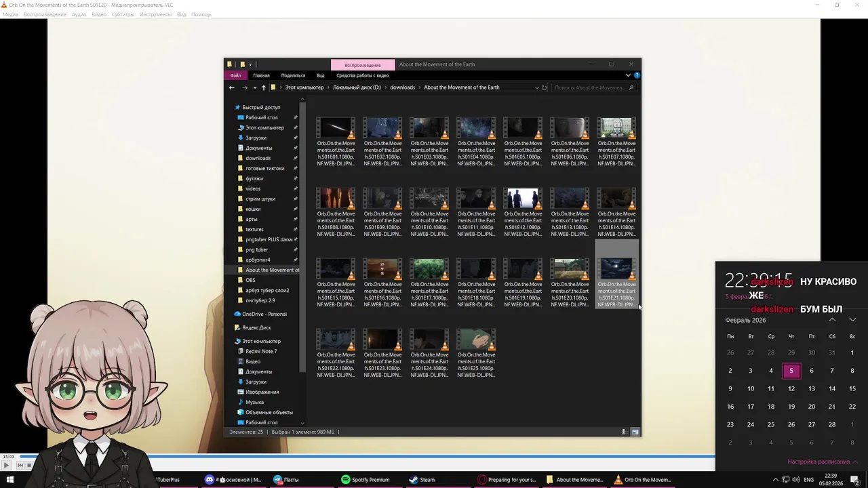
Task: Open Spotify Premium from taskbar
Action: pos(365,480)
